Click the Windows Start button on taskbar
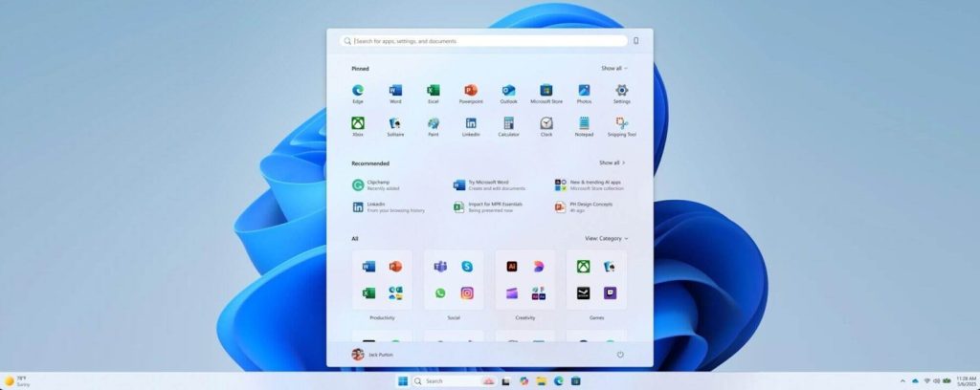Screen dimensions: 980x390 (403, 380)
